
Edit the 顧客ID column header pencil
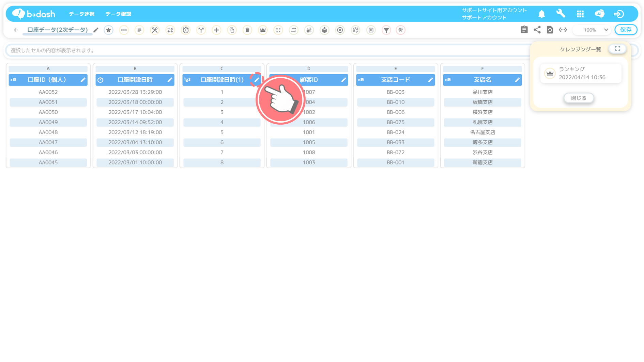click(343, 80)
